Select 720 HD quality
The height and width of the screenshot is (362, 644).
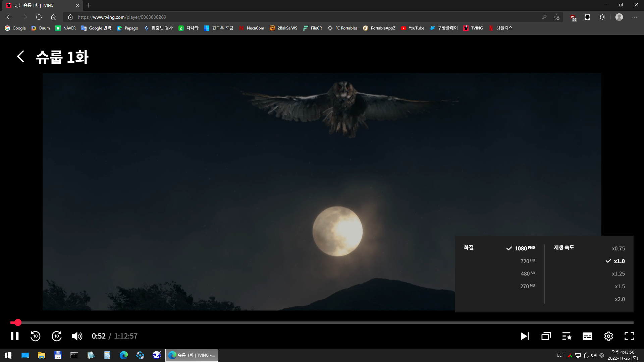(528, 261)
